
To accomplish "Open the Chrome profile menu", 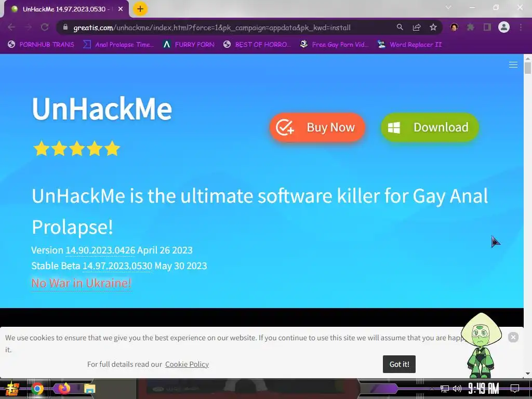I will tap(504, 27).
